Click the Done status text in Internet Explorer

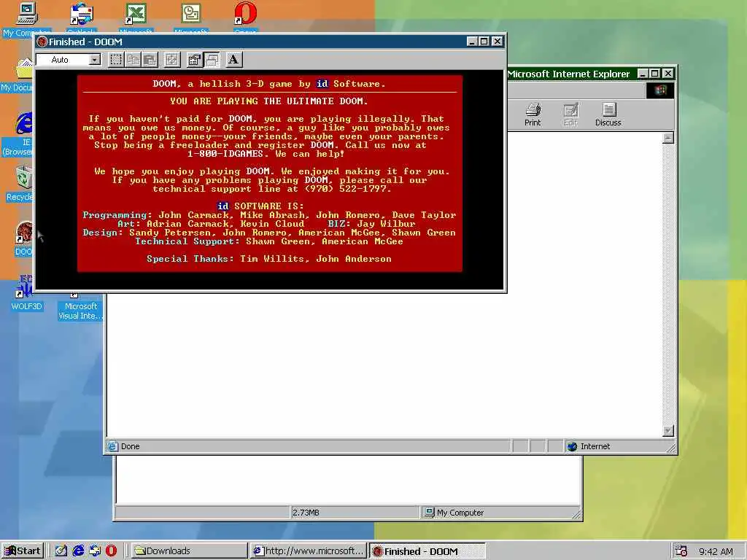point(130,446)
